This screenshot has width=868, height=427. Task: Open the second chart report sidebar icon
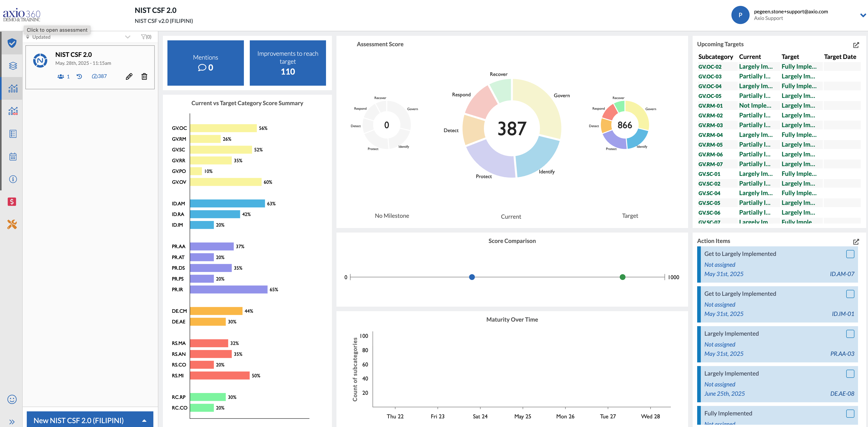click(x=13, y=111)
